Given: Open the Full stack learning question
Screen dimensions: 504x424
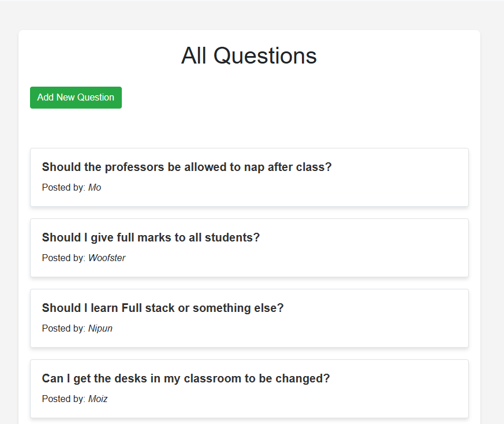Looking at the screenshot, I should tap(163, 308).
